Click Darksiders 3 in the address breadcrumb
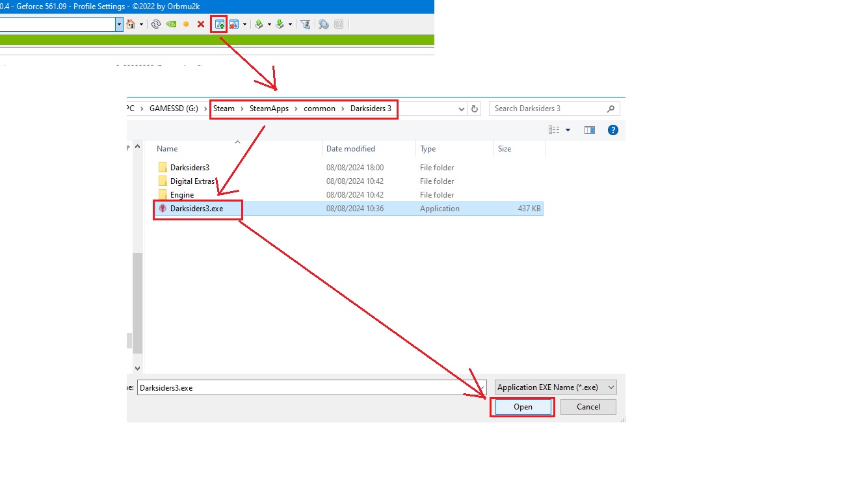The image size is (868, 494). [x=371, y=109]
